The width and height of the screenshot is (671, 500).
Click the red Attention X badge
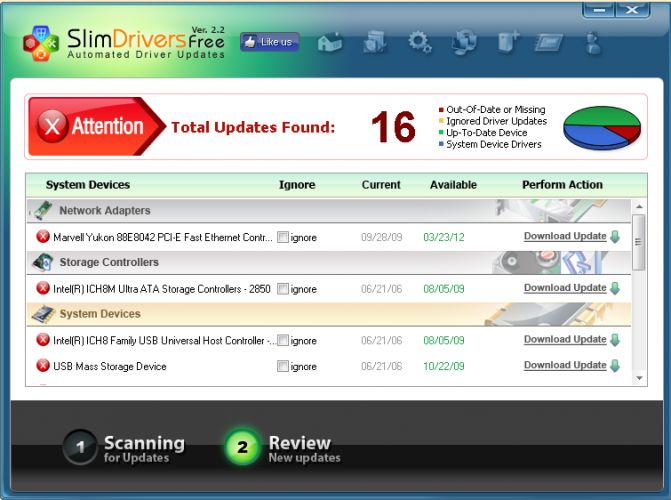(x=52, y=126)
